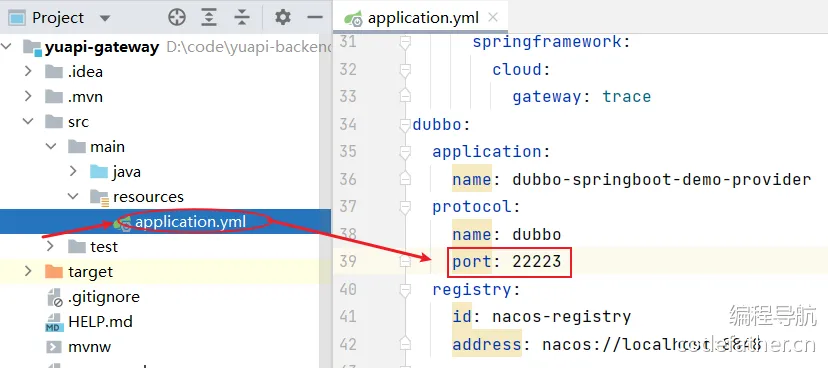Fold the dubbo block on line 34
The width and height of the screenshot is (828, 368).
[405, 125]
